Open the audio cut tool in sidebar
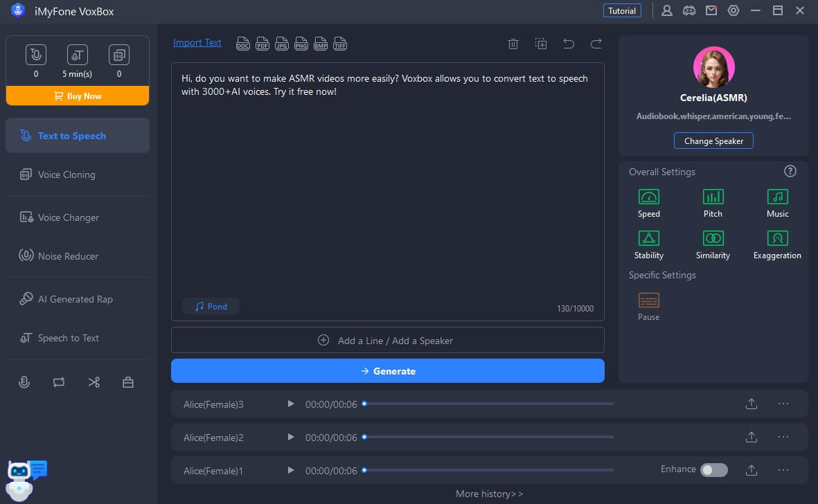818x504 pixels. coord(94,382)
